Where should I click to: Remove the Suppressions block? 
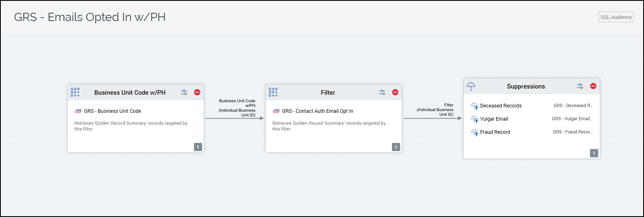pyautogui.click(x=593, y=86)
